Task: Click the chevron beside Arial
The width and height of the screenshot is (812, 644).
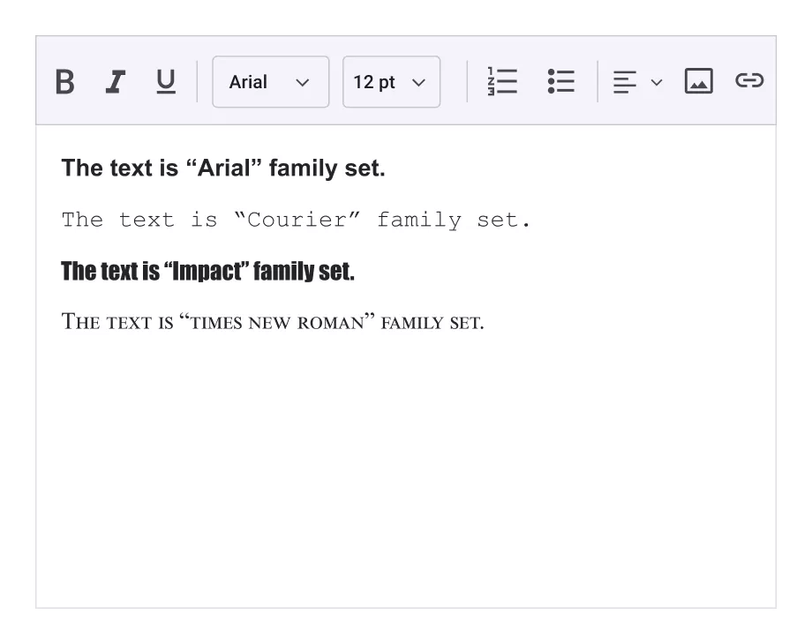Action: [303, 82]
